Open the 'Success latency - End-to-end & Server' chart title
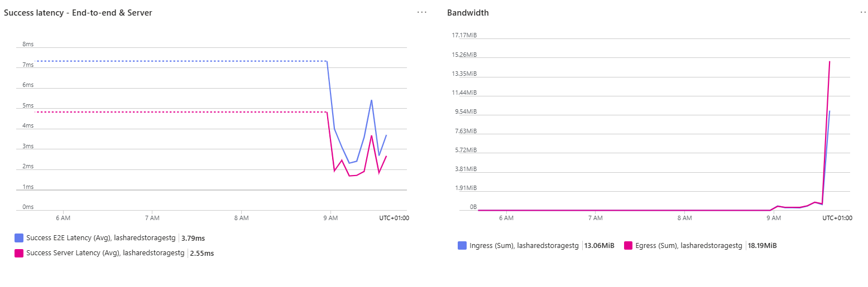 tap(78, 13)
